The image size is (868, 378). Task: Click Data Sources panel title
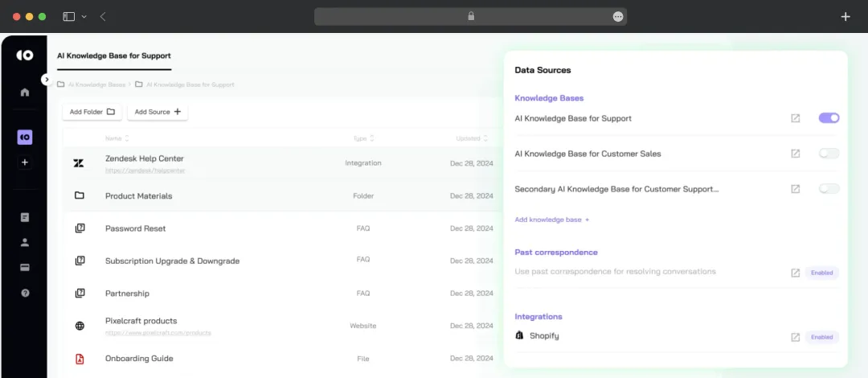(543, 71)
